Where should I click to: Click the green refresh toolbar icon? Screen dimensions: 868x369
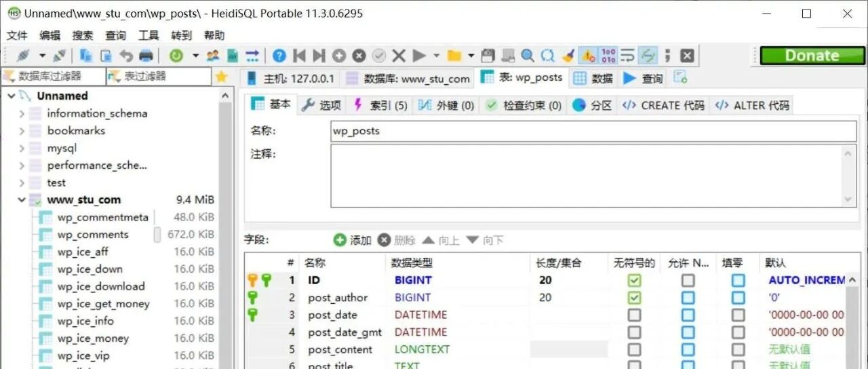coord(176,56)
